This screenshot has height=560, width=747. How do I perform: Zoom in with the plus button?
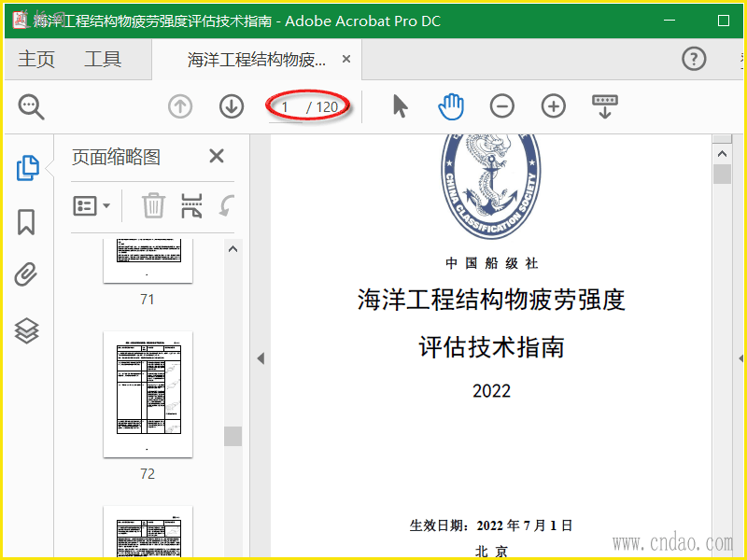tap(554, 105)
